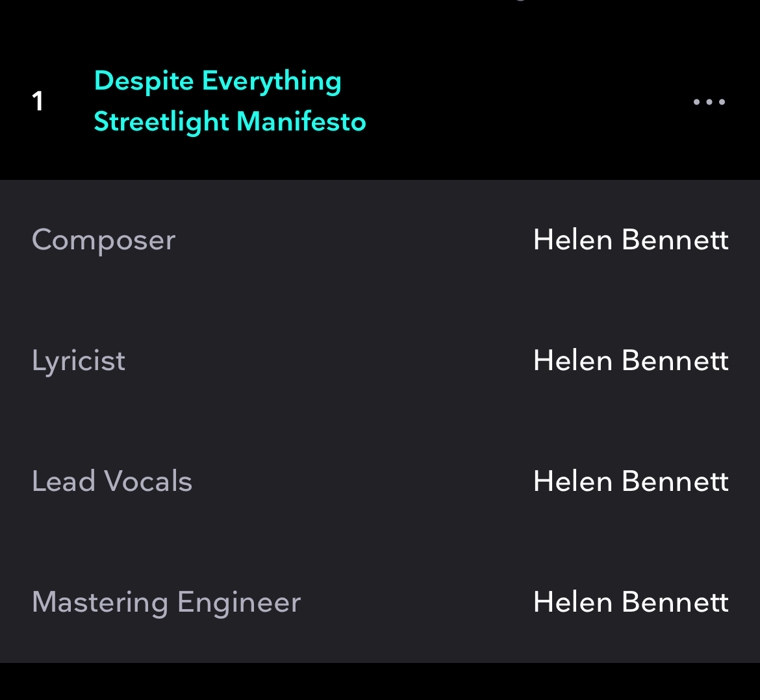760x700 pixels.
Task: Select track number 1
Action: coord(38,101)
